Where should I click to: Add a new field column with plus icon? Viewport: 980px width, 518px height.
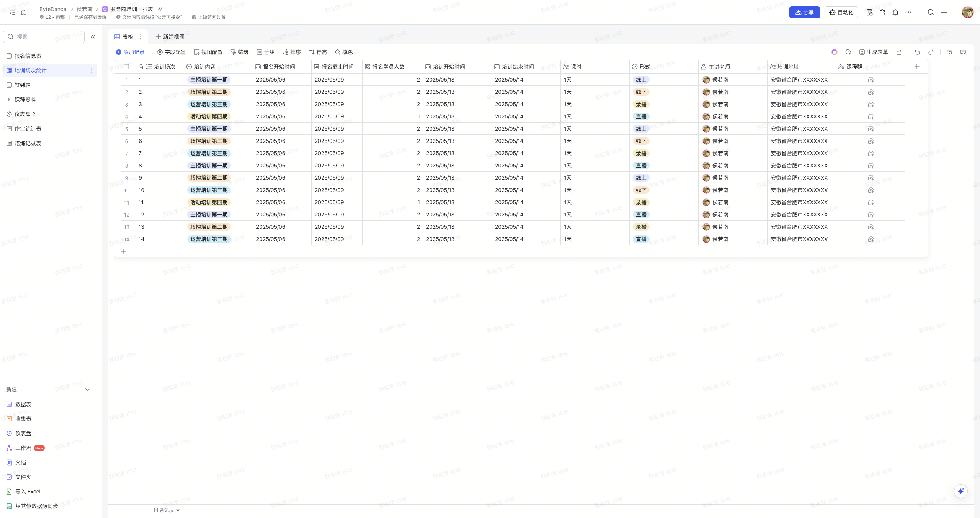917,67
